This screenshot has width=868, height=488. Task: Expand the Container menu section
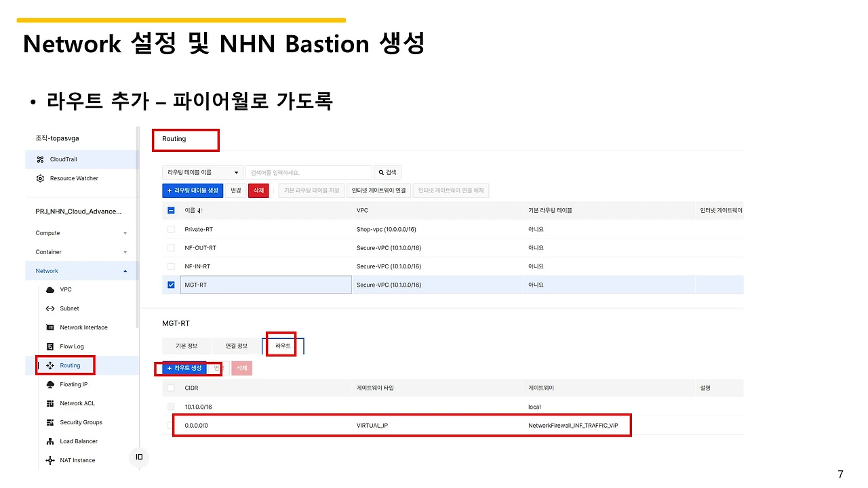pos(81,252)
